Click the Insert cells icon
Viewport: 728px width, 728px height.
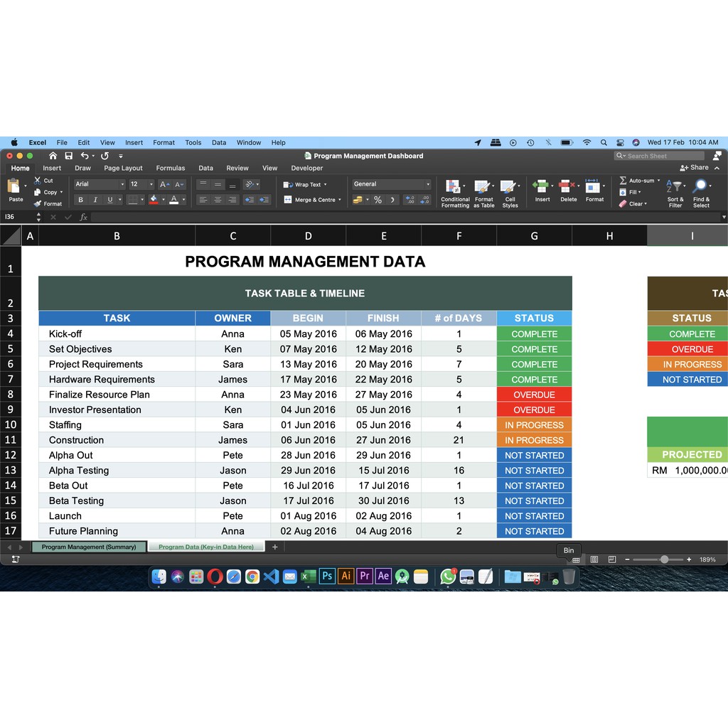(x=540, y=186)
